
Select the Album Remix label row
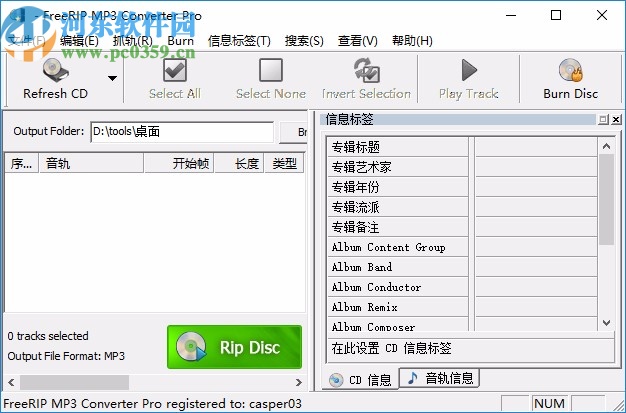[x=398, y=307]
